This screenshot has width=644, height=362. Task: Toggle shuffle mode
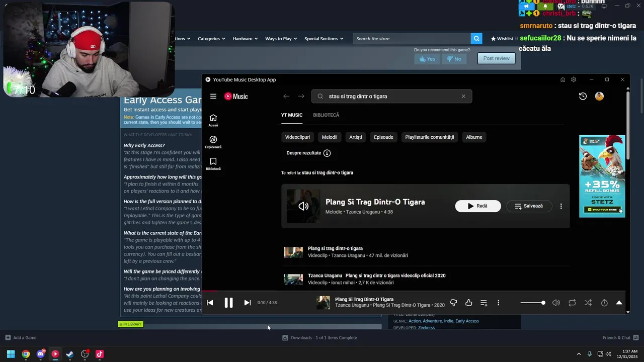click(588, 303)
